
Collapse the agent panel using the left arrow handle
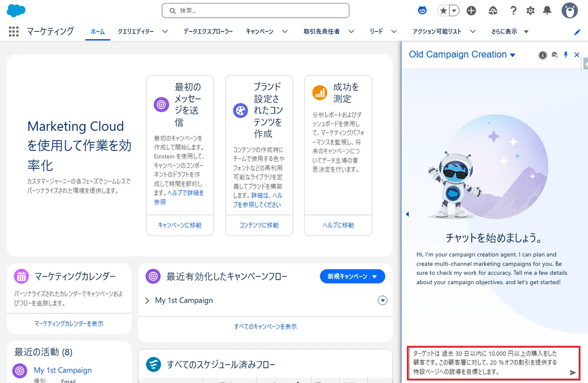[407, 214]
